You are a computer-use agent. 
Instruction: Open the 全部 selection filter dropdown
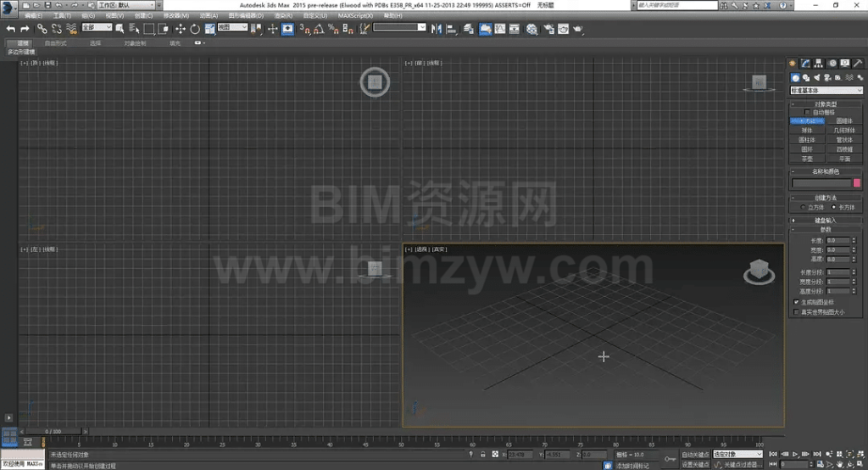(97, 27)
